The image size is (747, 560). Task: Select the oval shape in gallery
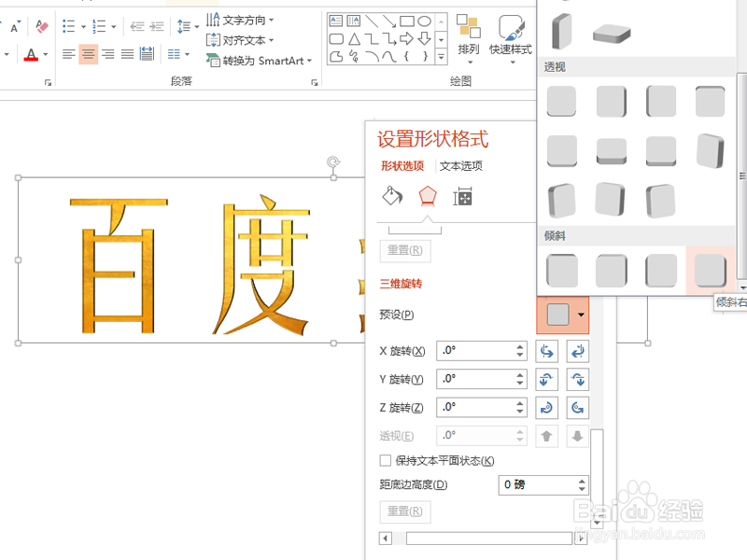(x=424, y=21)
